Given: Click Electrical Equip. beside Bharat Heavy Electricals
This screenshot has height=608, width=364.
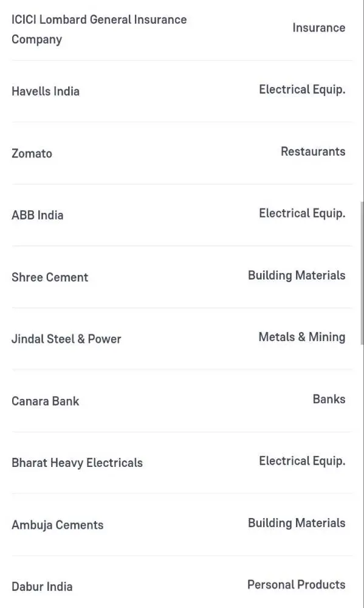Looking at the screenshot, I should pos(302,461).
